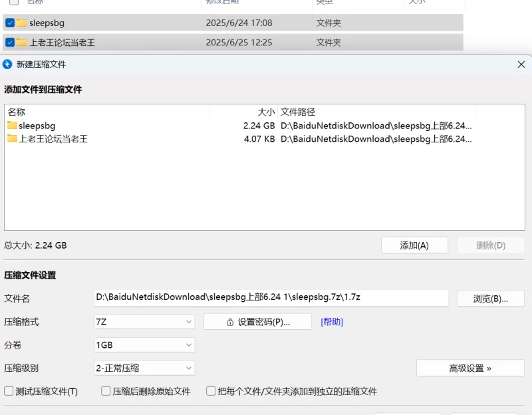Check 把每个文件/文件夹添加到独立的压缩文件 option
The height and width of the screenshot is (415, 532).
(211, 391)
